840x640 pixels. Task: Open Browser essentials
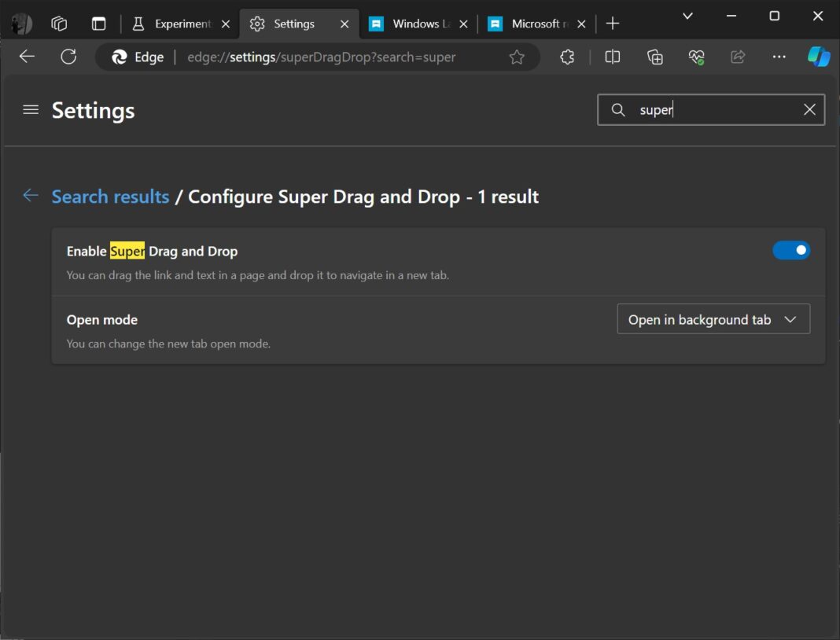(x=696, y=57)
